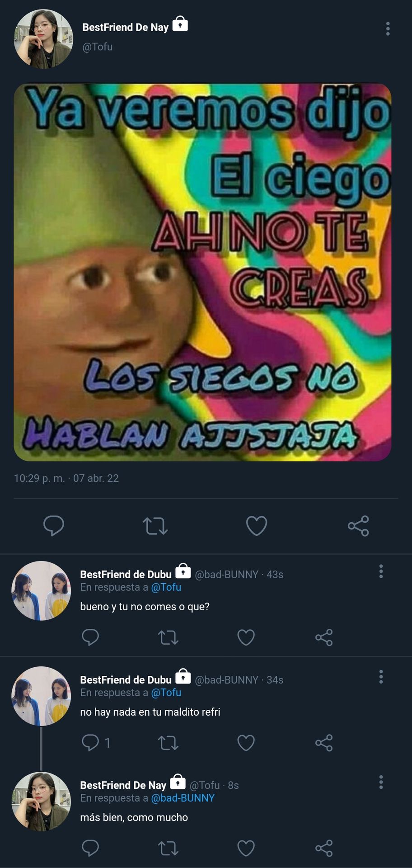Like the 'bueno y tu no comes o que?' reply
This screenshot has height=868, width=412.
tap(246, 637)
